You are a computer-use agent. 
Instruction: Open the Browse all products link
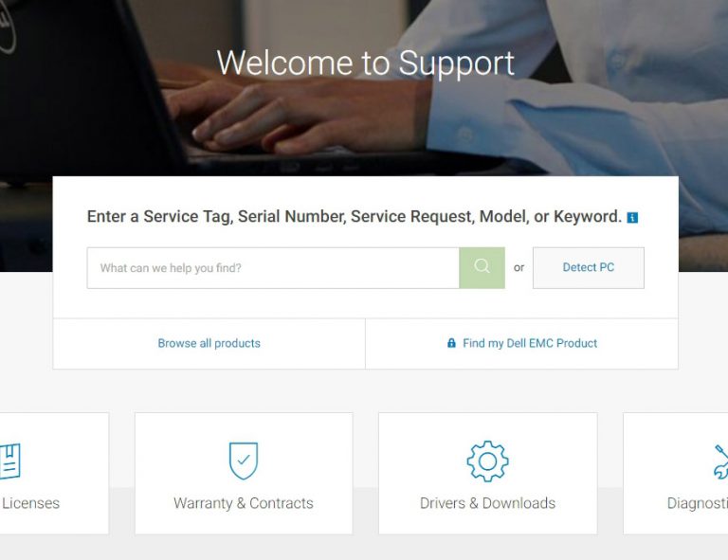tap(209, 343)
